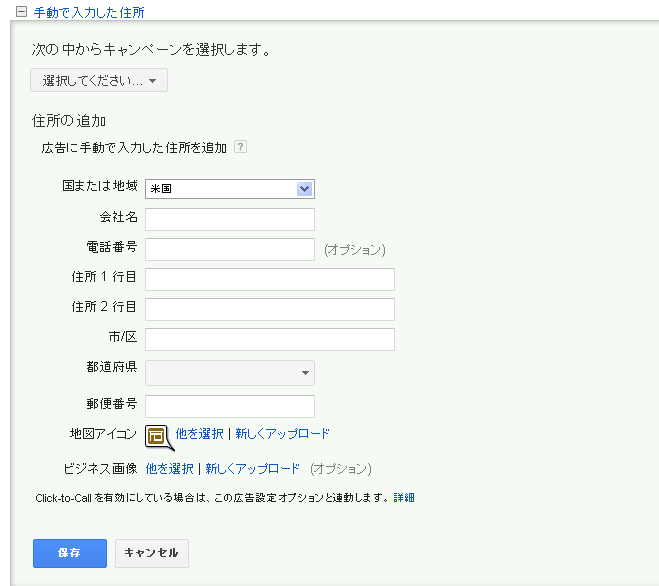The height and width of the screenshot is (586, 659).
Task: Click 新しくアップロード for ビジネス画像
Action: (253, 469)
